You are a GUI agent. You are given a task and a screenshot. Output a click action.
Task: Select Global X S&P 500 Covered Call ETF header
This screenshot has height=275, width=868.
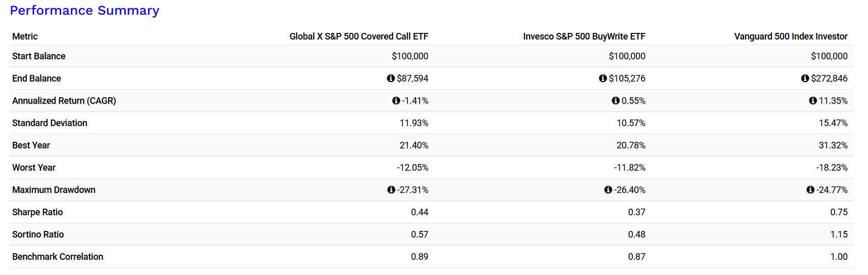point(359,36)
